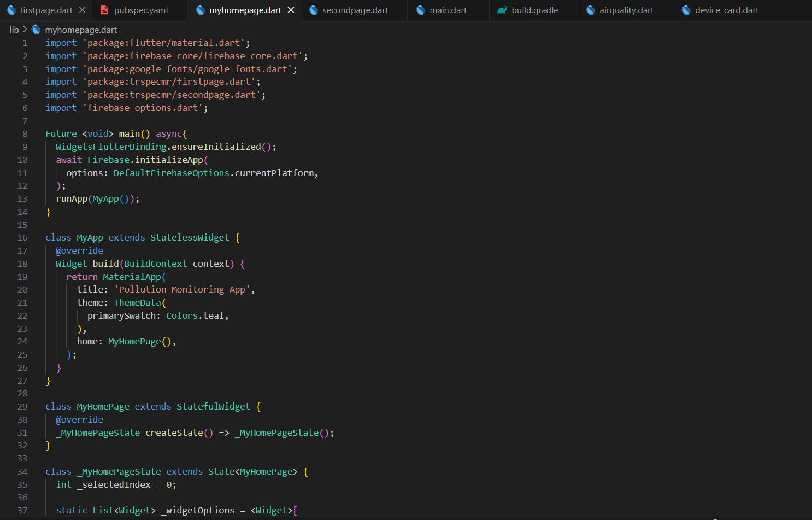The image size is (812, 520).
Task: Click the Dart icon on device_card.dart tab
Action: (x=686, y=10)
